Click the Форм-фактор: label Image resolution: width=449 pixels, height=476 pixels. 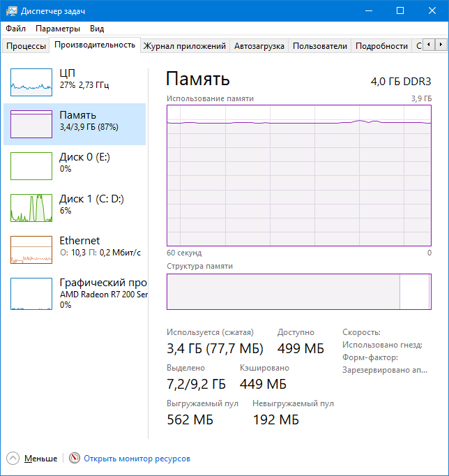[370, 357]
